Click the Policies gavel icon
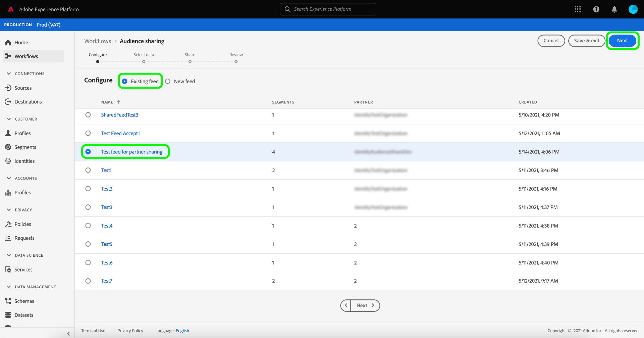The width and height of the screenshot is (644, 338). point(8,224)
